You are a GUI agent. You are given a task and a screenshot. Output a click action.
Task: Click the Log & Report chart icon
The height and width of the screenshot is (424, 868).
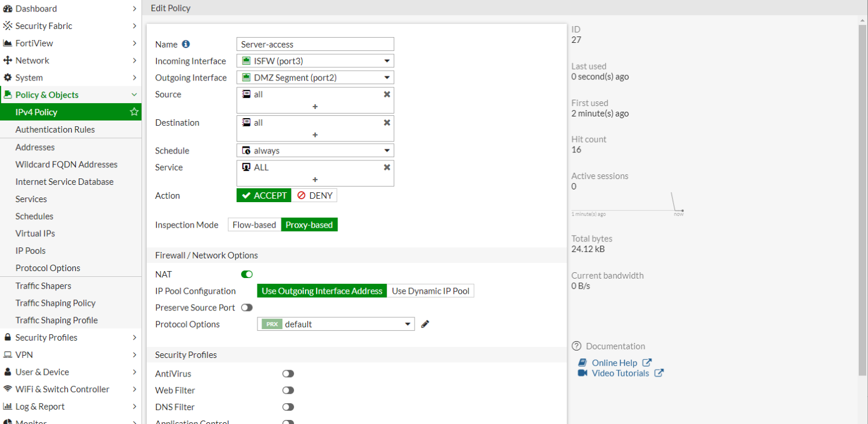pos(8,407)
